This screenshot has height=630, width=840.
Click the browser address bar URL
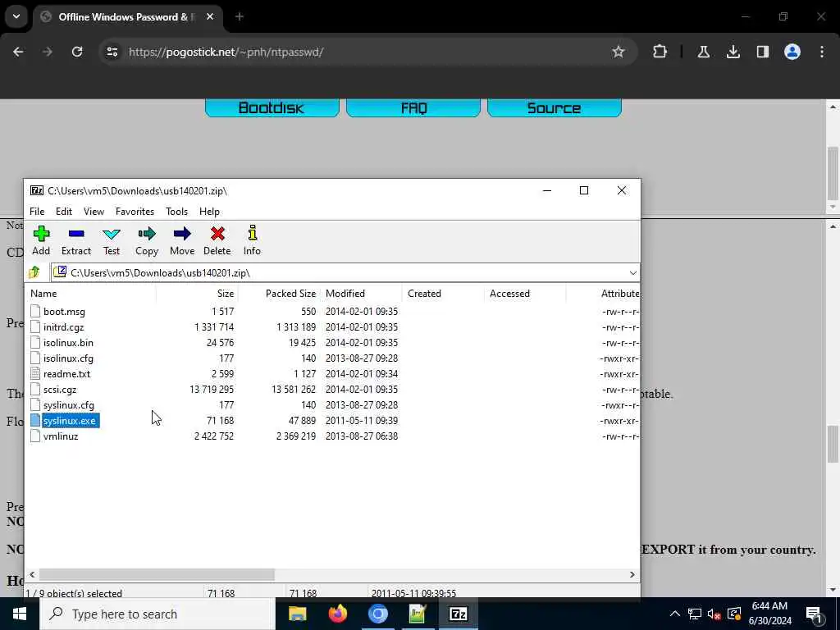click(x=226, y=52)
